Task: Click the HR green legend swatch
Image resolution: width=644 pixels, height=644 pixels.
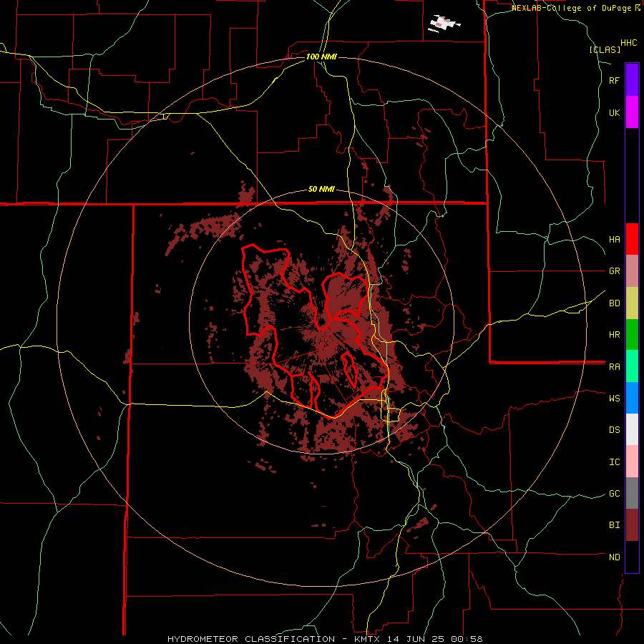Action: pyautogui.click(x=632, y=334)
